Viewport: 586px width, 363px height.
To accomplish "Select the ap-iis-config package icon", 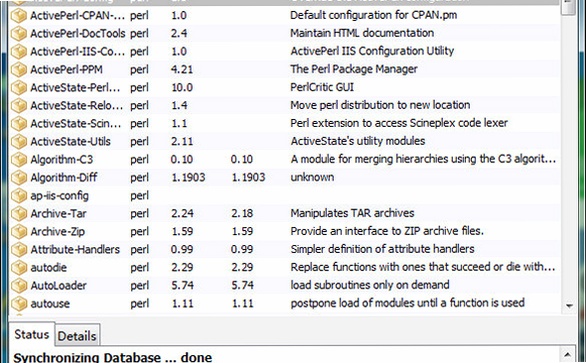I will coord(19,196).
